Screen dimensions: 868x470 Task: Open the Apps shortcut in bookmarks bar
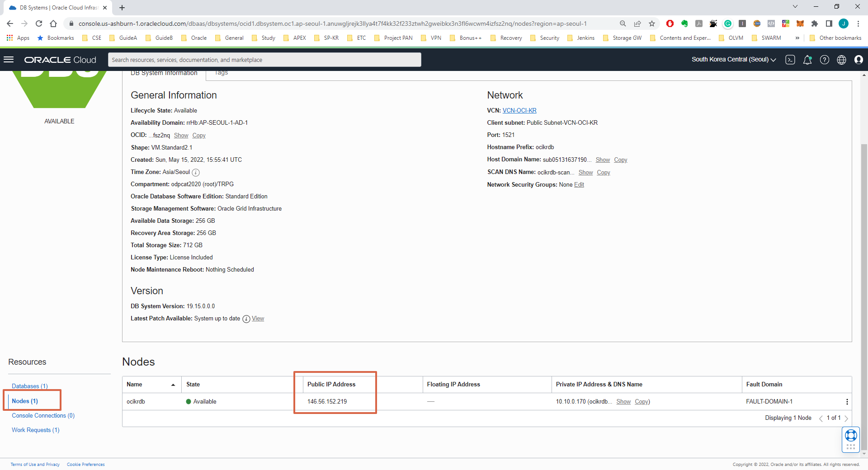[18, 38]
